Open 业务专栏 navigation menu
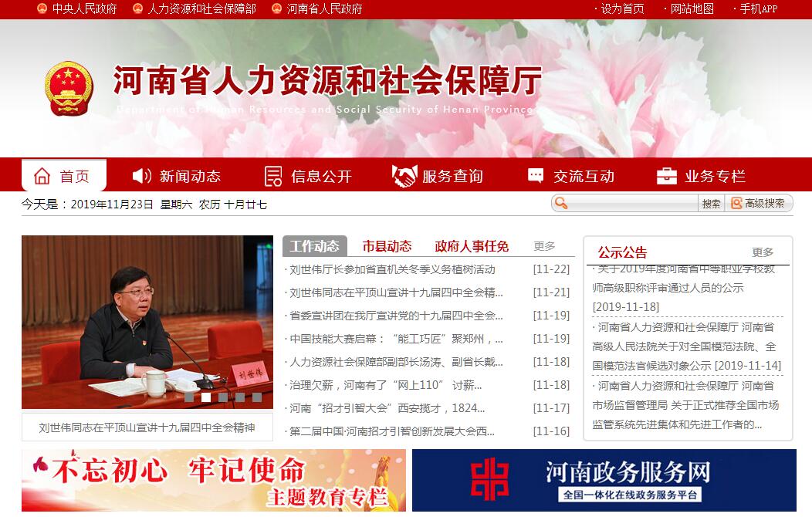Image resolution: width=812 pixels, height=517 pixels. point(701,176)
